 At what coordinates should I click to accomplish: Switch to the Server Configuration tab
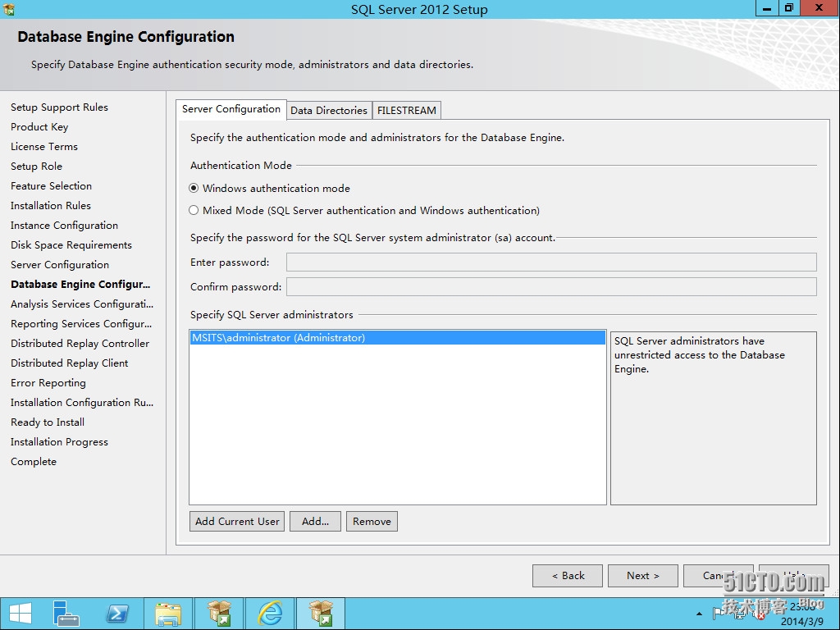click(231, 109)
